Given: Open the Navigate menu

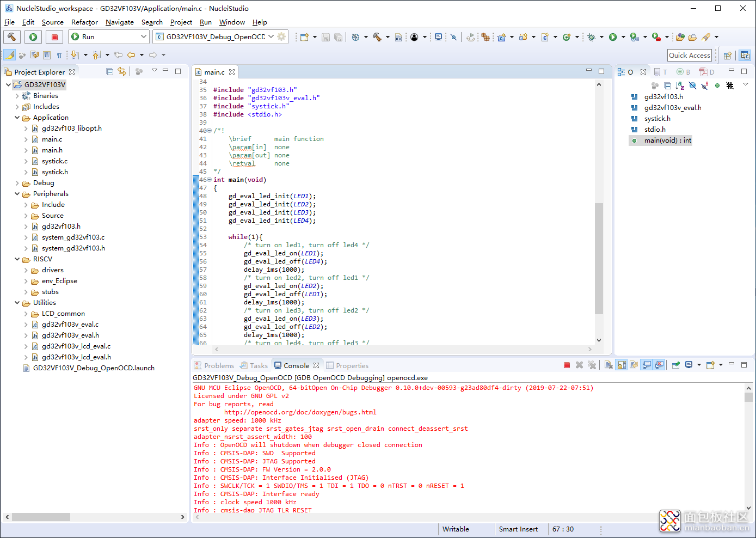Looking at the screenshot, I should pyautogui.click(x=120, y=22).
